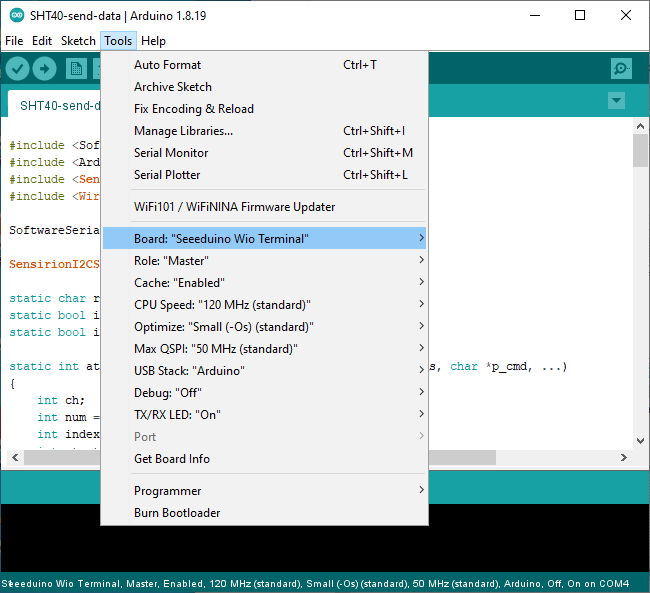Click the board info status bar text
The width and height of the screenshot is (650, 593).
315,583
